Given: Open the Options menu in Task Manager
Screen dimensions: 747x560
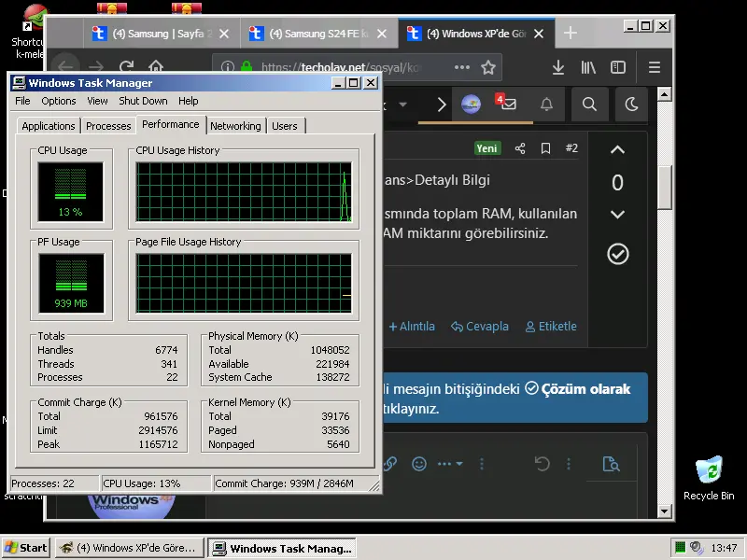Looking at the screenshot, I should click(x=59, y=101).
